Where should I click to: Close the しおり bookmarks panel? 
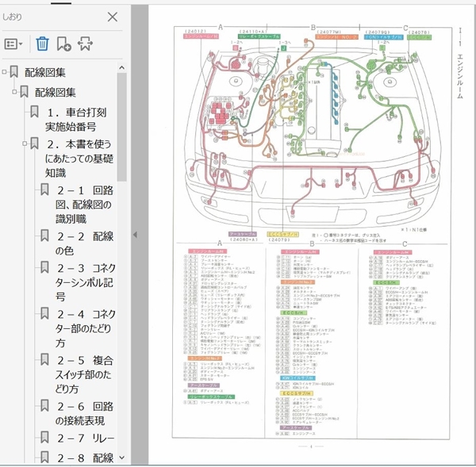pos(113,17)
